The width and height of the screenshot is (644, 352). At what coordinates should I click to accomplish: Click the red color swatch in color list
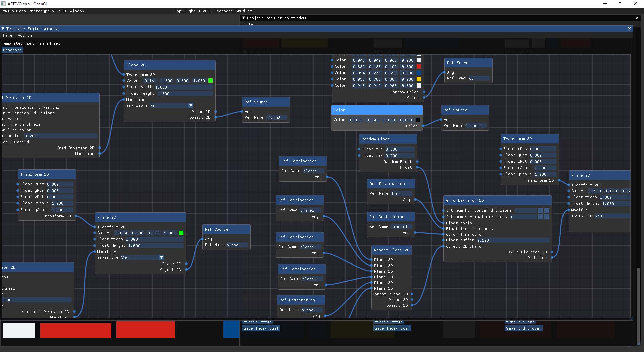419,67
